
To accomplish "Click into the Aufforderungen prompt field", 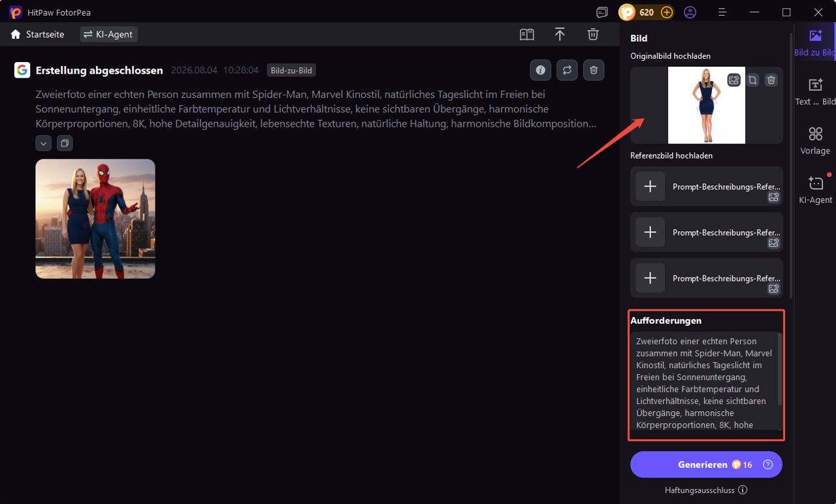I will coord(705,383).
